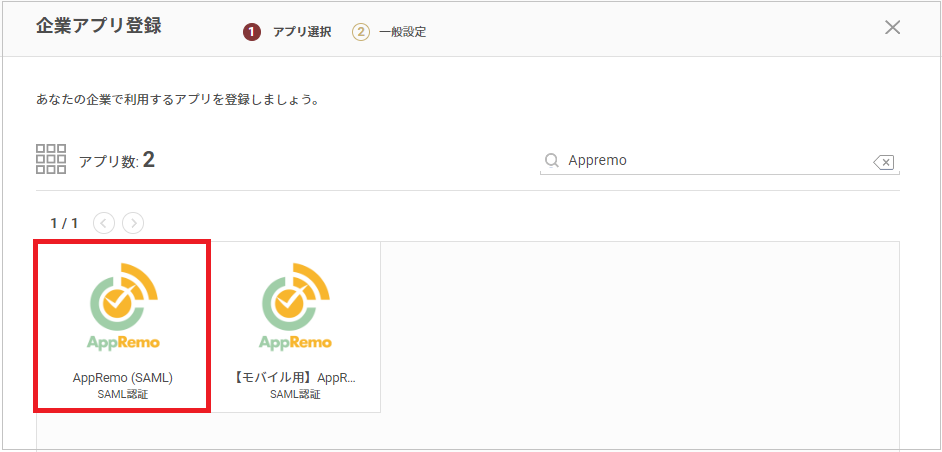
Task: Go to previous page of apps
Action: point(104,224)
